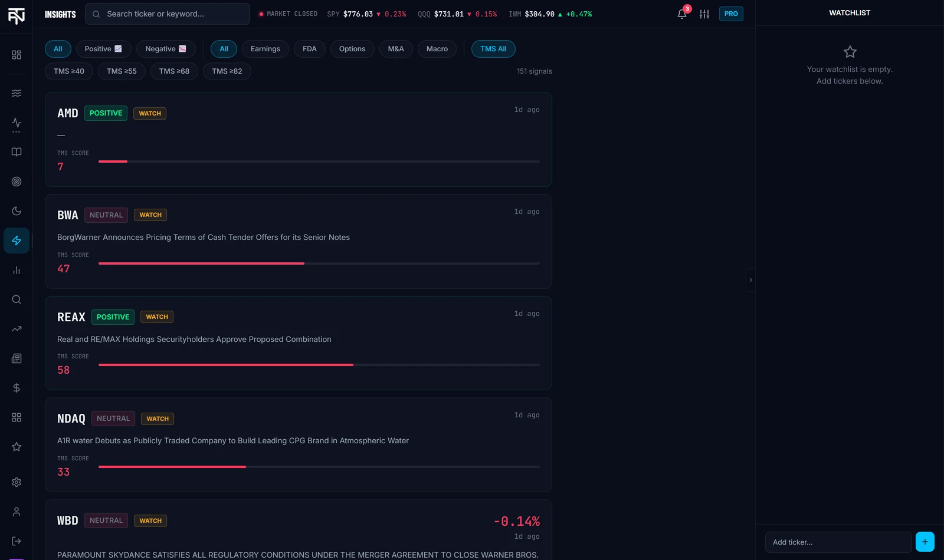Screen dimensions: 944x560
Task: Open the AMD ticker
Action: tap(68, 113)
